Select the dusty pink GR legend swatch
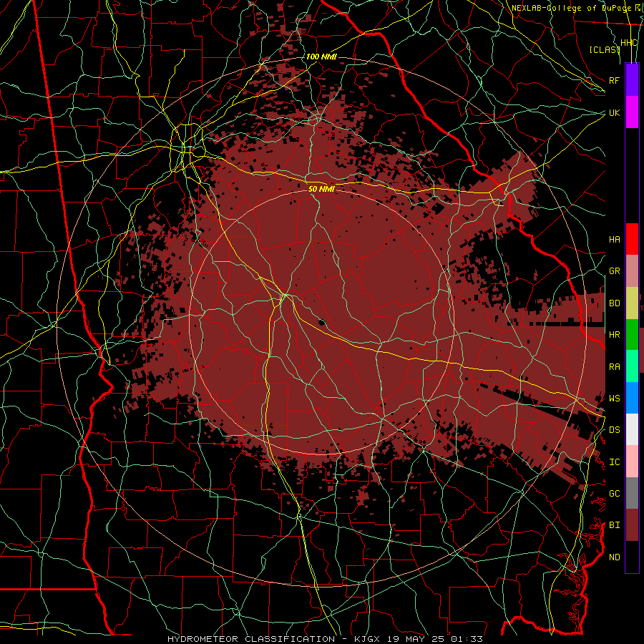Image resolution: width=644 pixels, height=644 pixels. pos(632,271)
